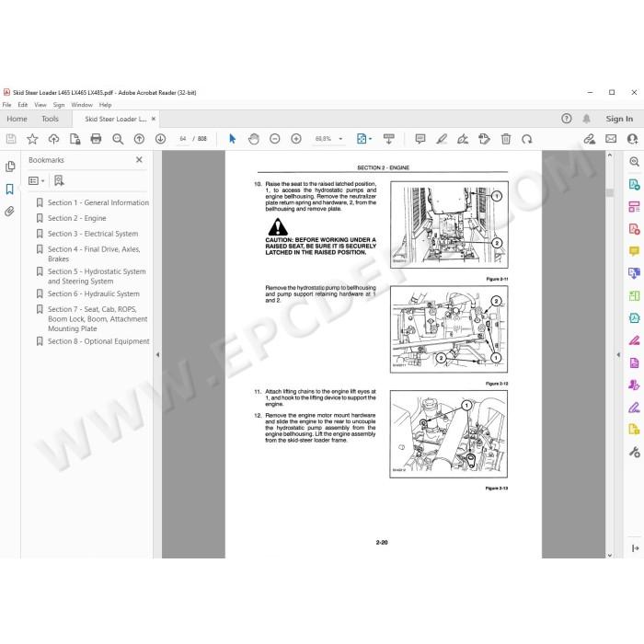This screenshot has height=644, width=644.
Task: Rotate the page view
Action: click(527, 139)
